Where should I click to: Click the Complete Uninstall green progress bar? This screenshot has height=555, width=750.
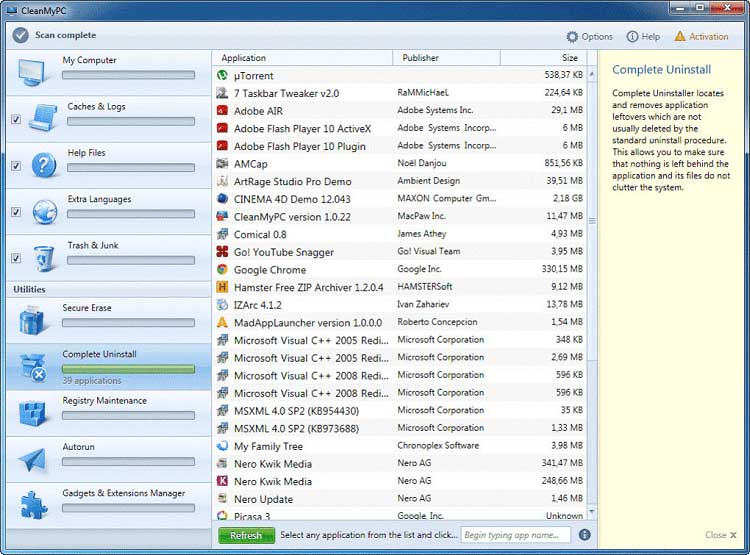tap(128, 369)
